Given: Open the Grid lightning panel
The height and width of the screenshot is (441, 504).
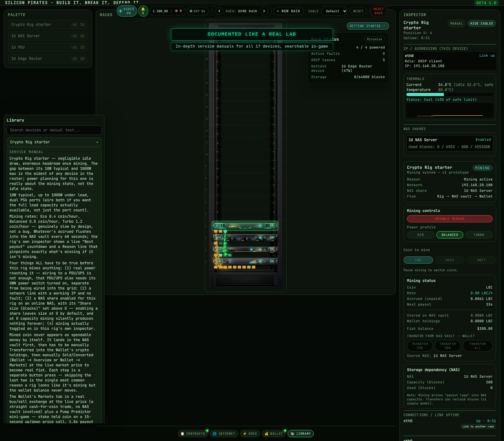Looking at the screenshot, I should coord(250,433).
